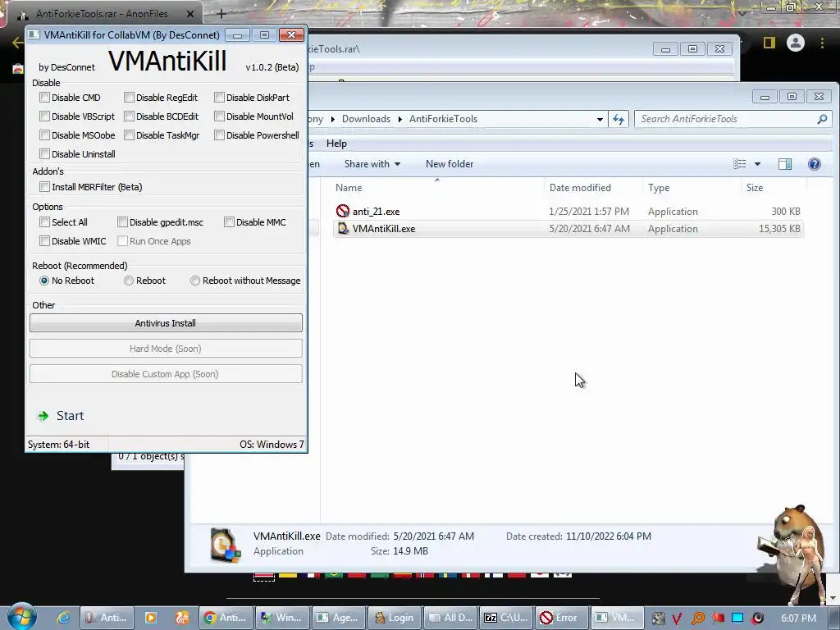Click the red flag tray icon
Viewport: 840px width, 630px height.
pyautogui.click(x=718, y=619)
